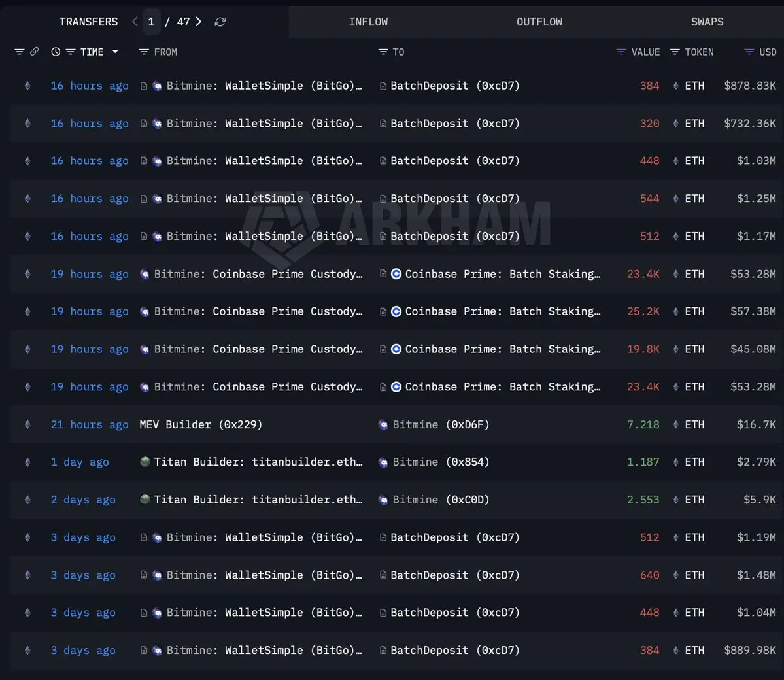Click the 19.8K value cell
Image resolution: width=784 pixels, height=680 pixels.
[x=643, y=349]
